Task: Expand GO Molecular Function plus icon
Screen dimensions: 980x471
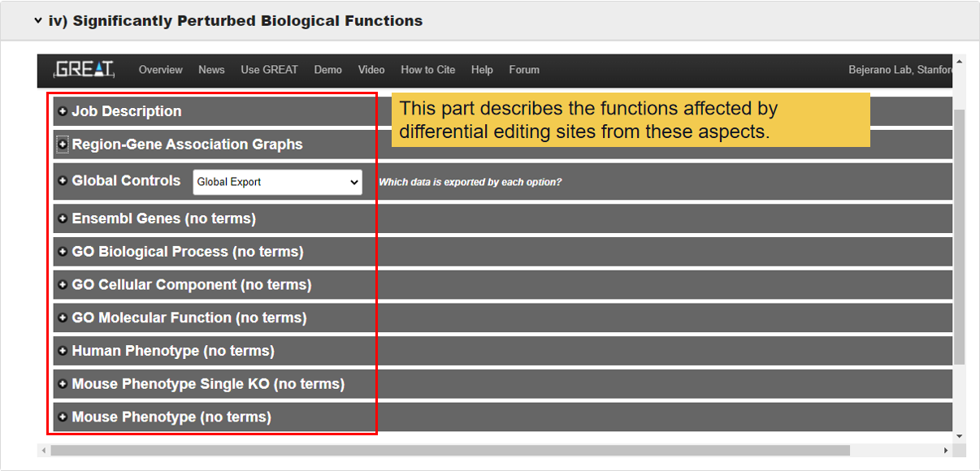Action: [x=63, y=318]
